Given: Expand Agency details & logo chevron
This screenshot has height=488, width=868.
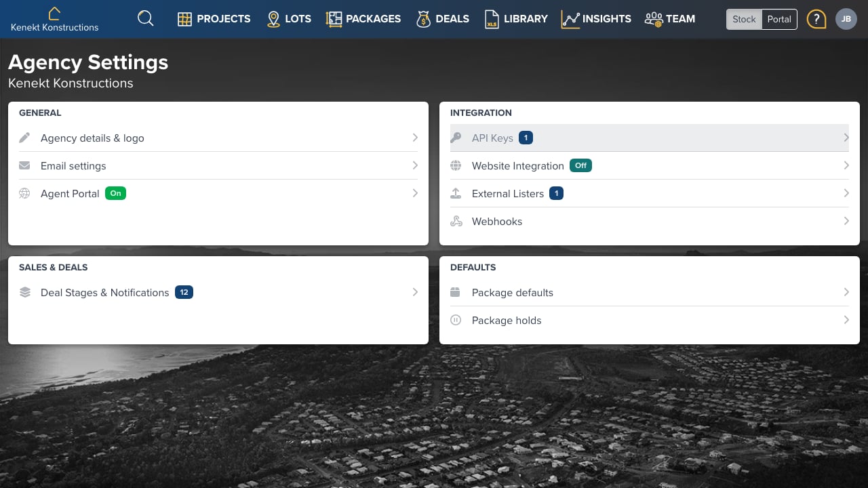Looking at the screenshot, I should click(x=415, y=138).
